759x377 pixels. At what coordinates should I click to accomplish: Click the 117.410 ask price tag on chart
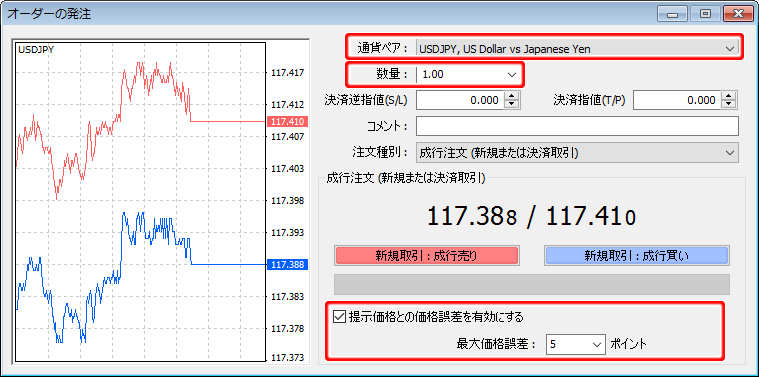tap(288, 121)
